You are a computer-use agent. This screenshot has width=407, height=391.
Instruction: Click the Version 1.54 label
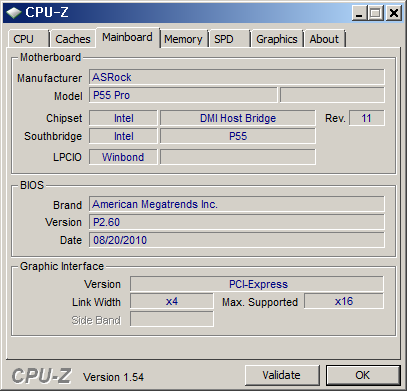pos(113,377)
